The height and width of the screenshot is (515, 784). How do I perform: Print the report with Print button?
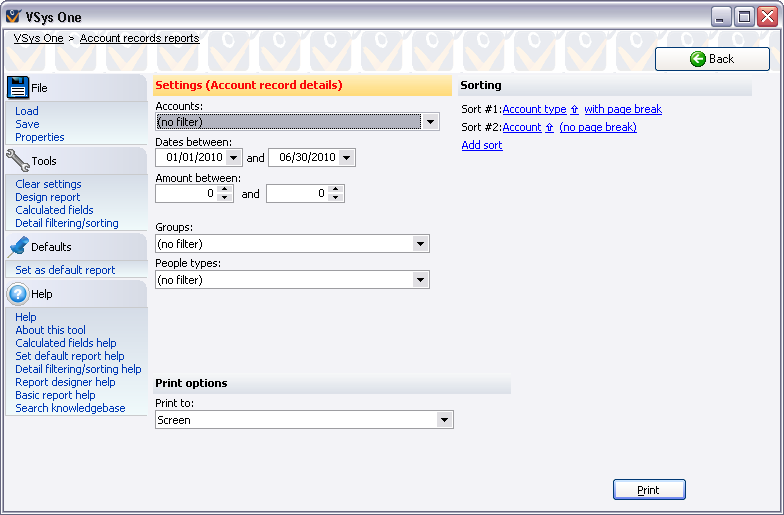pyautogui.click(x=649, y=490)
